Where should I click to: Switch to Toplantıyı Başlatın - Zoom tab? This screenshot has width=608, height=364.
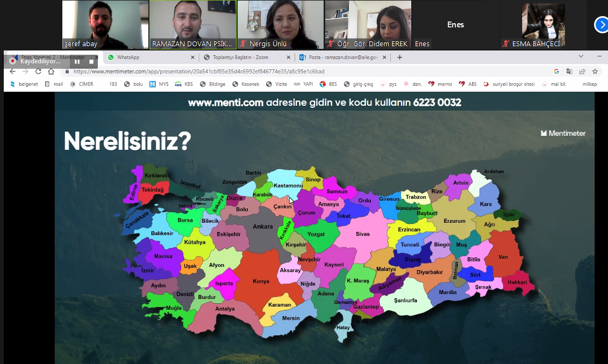[x=246, y=57]
